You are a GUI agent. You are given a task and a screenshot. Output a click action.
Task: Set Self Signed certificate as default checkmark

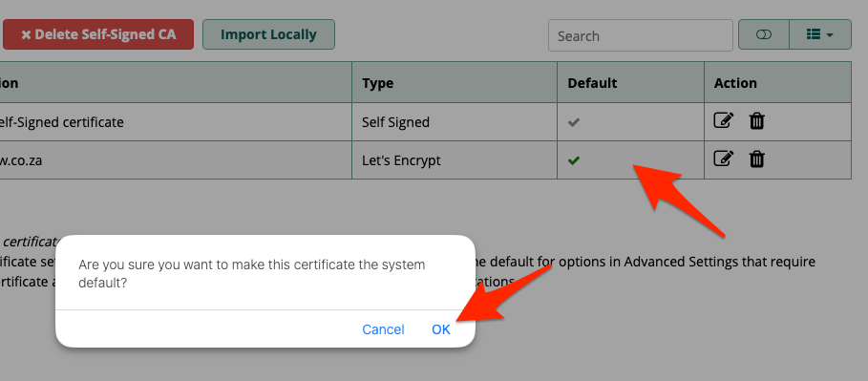[574, 122]
